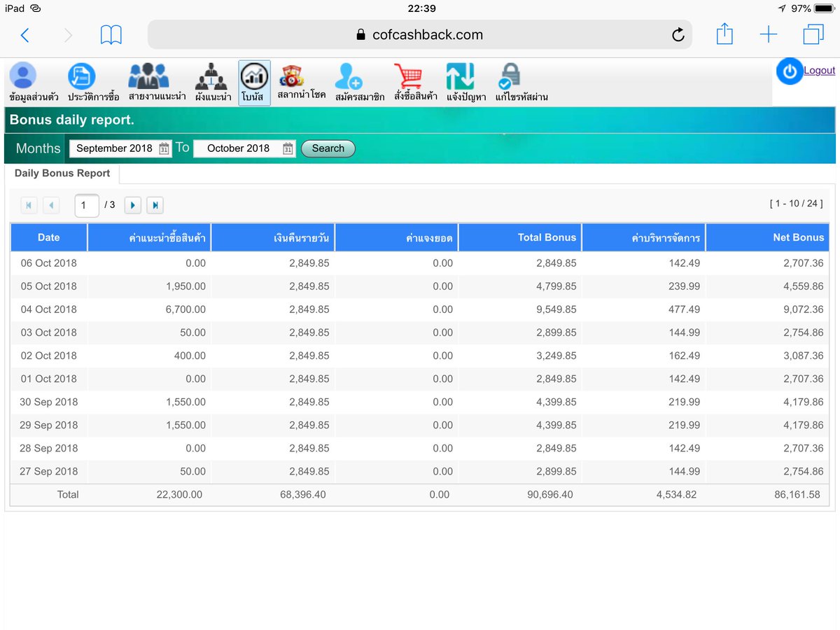Click the เงินคืนรายวัน column header
This screenshot has width=840, height=630.
point(273,237)
